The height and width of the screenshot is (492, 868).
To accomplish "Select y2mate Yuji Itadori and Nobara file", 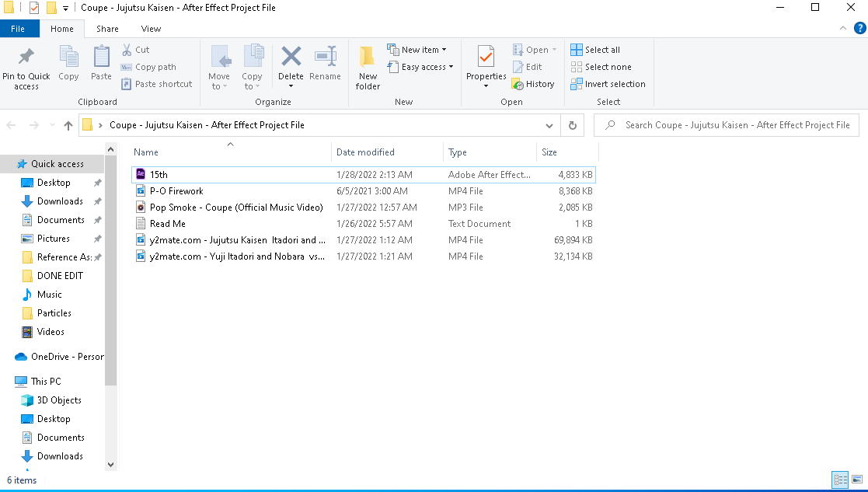I will pyautogui.click(x=364, y=256).
